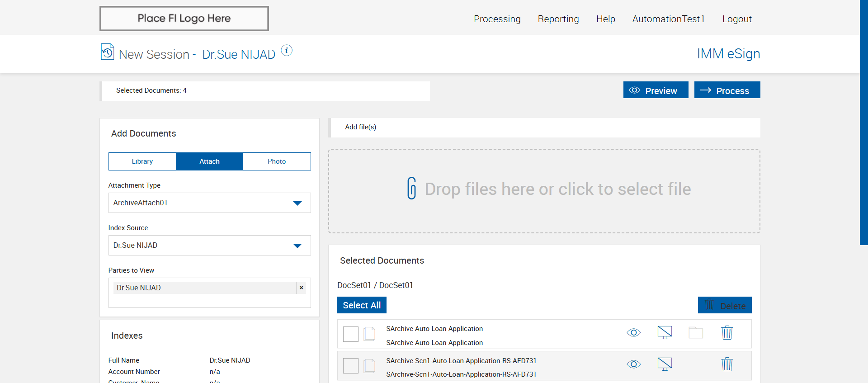View SArchive-Auto-Loan-Application using eye icon
Image resolution: width=868 pixels, height=383 pixels.
tap(634, 333)
